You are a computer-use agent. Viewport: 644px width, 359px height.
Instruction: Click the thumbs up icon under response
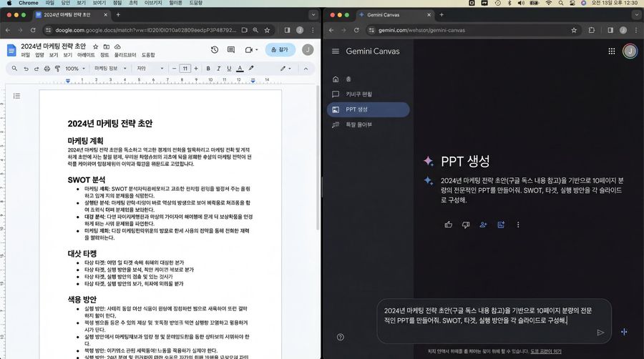(x=448, y=224)
